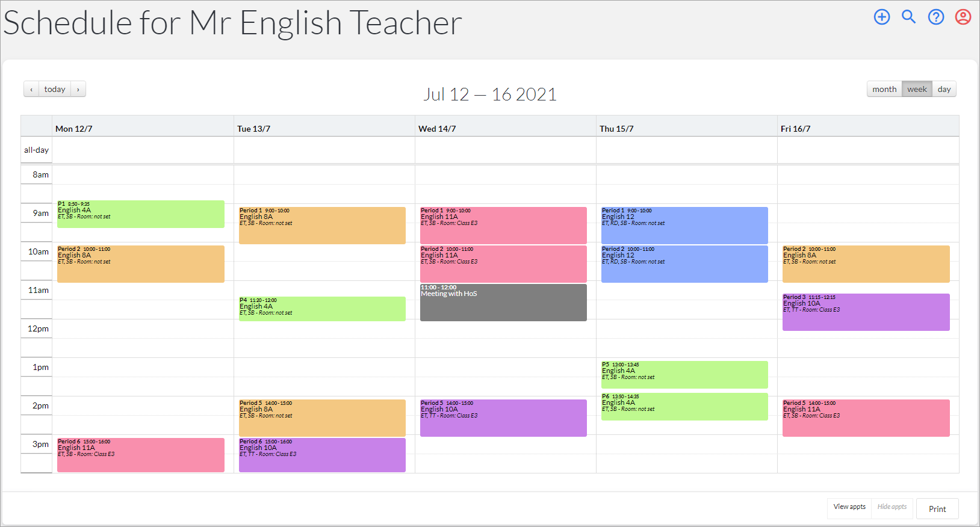This screenshot has width=980, height=527.
Task: Open Thursday Period 2 English 12 lesson
Action: (x=684, y=264)
